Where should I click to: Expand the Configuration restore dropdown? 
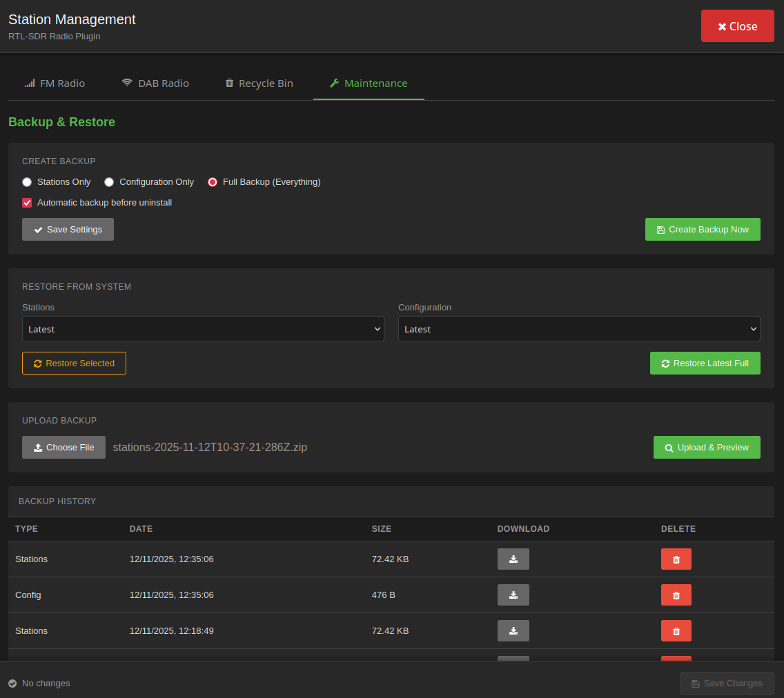point(578,329)
